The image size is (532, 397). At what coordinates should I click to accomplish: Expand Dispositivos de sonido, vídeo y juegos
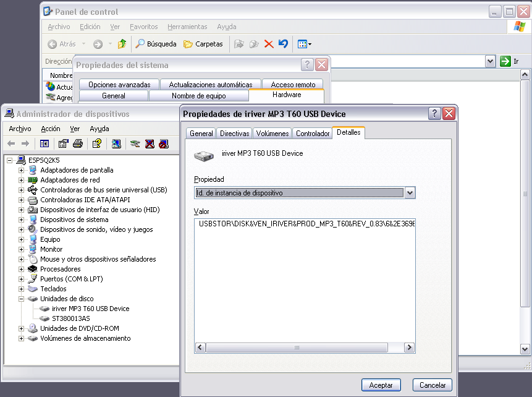[x=21, y=229]
